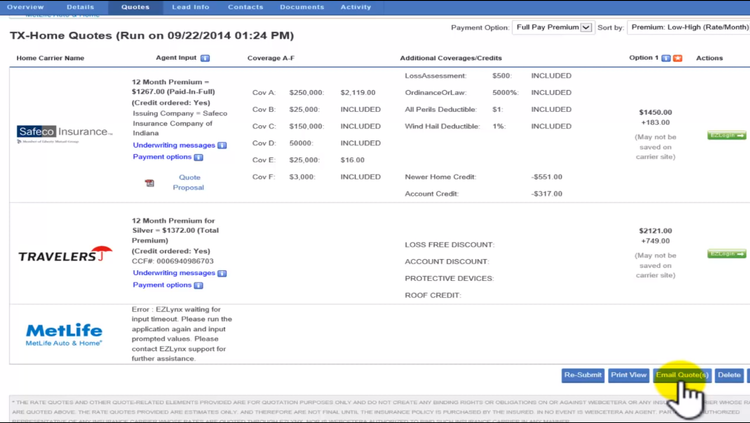750x423 pixels.
Task: Open the Documents tab
Action: (x=301, y=7)
